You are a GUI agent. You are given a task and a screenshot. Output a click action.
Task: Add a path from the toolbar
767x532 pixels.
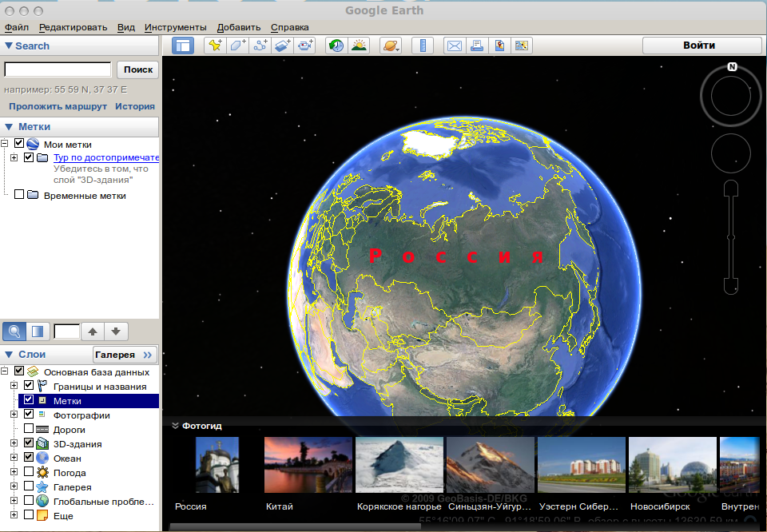pos(260,46)
